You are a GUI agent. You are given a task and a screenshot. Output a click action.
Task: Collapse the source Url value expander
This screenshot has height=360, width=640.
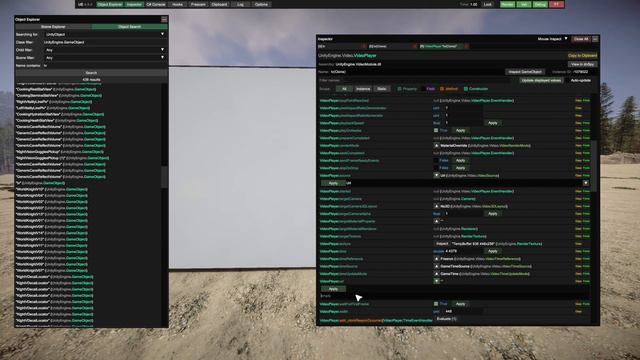pyautogui.click(x=436, y=176)
